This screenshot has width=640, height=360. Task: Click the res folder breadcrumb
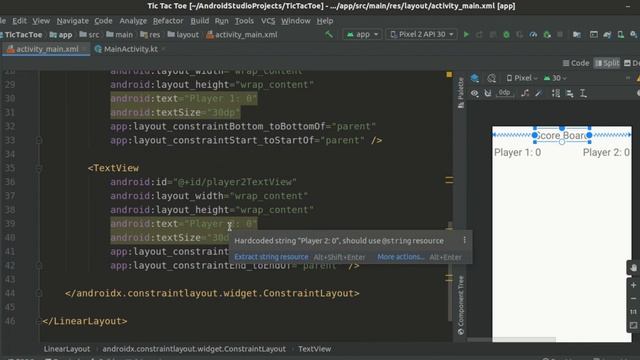(x=150, y=35)
